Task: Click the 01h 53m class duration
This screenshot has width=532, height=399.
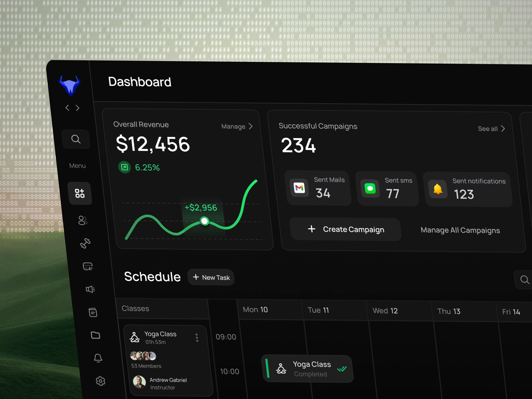Action: [155, 342]
